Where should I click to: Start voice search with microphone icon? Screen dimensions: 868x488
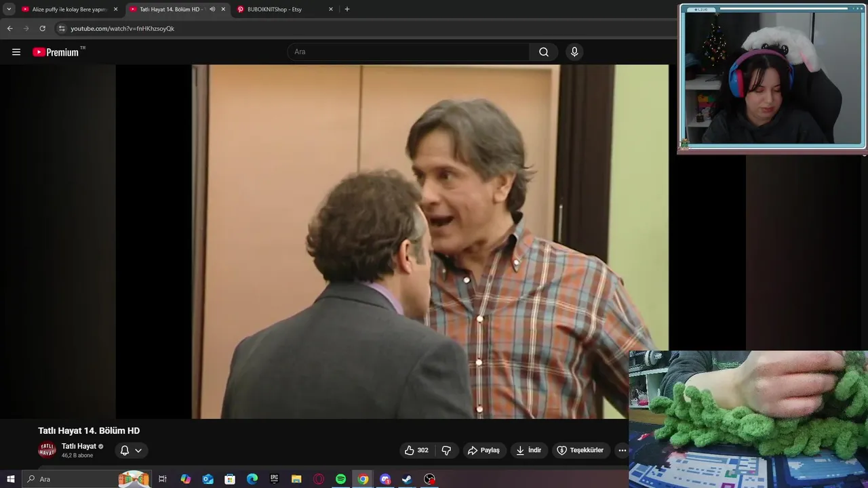[574, 52]
